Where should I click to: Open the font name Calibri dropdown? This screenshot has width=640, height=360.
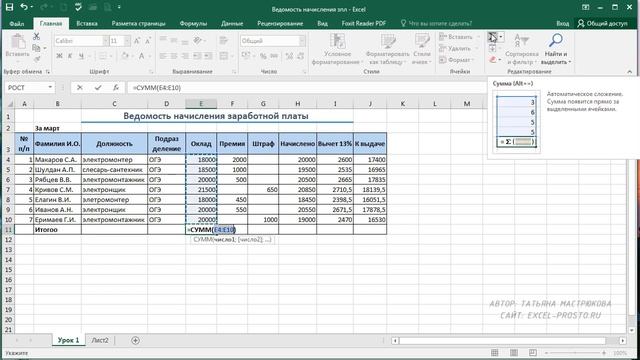(106, 41)
